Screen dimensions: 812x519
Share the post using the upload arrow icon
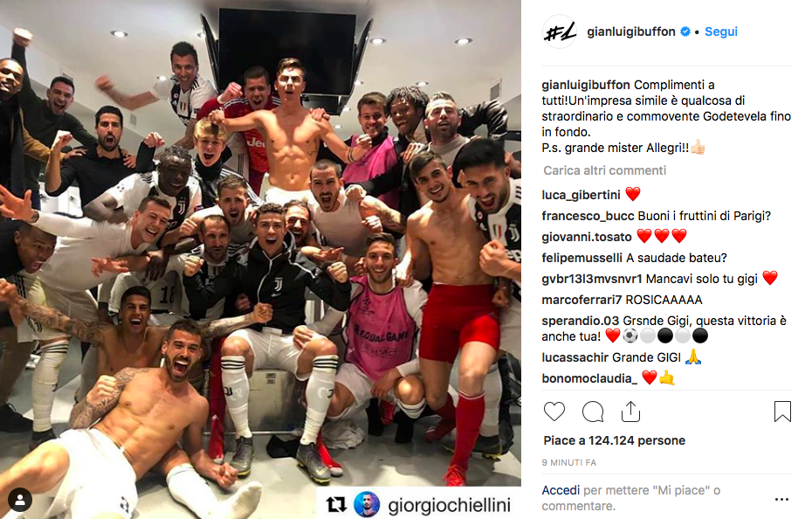630,412
